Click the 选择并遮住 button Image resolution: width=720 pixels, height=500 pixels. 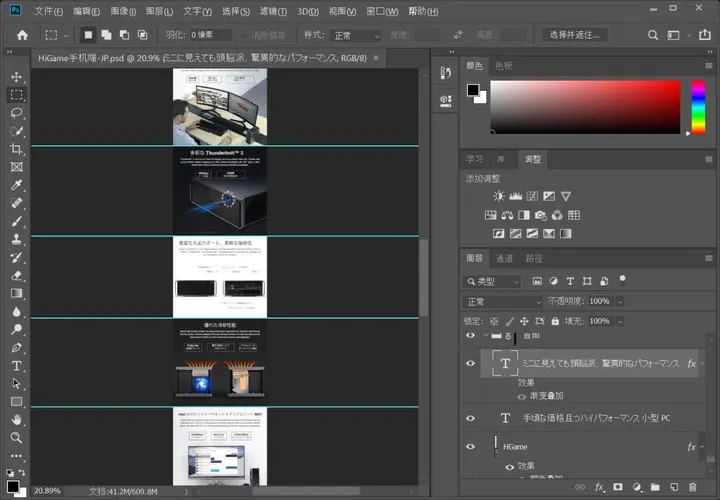tap(576, 35)
